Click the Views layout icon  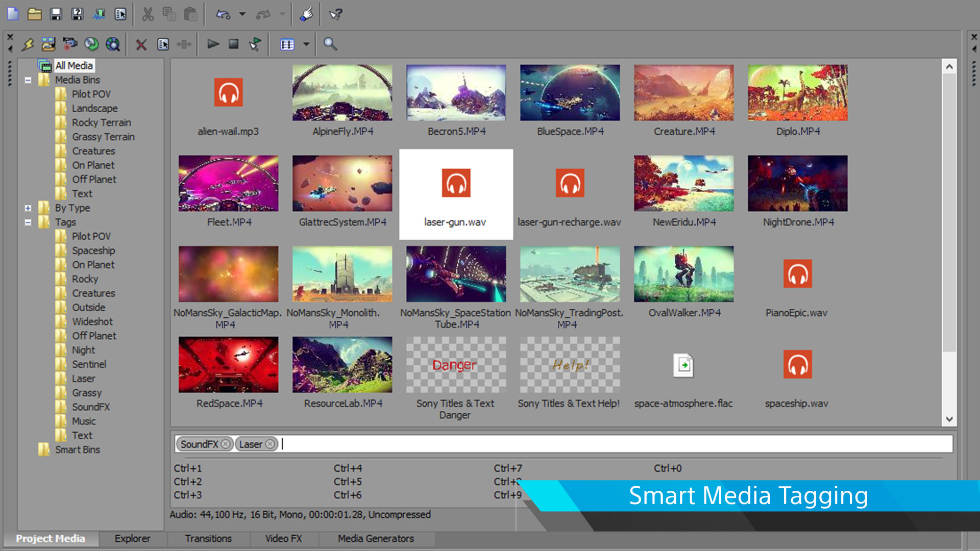point(287,44)
